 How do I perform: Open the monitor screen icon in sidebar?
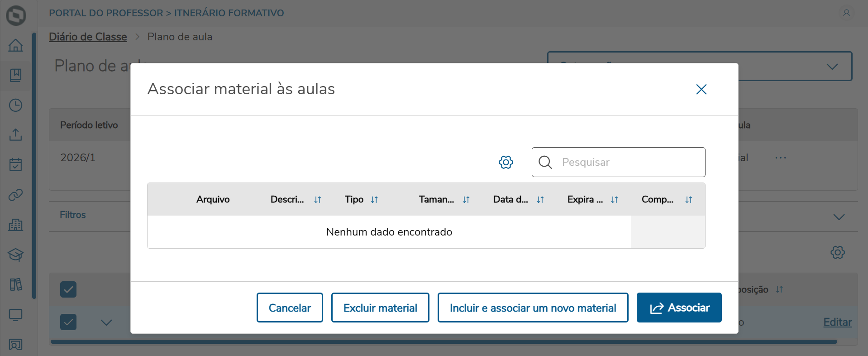click(x=16, y=315)
